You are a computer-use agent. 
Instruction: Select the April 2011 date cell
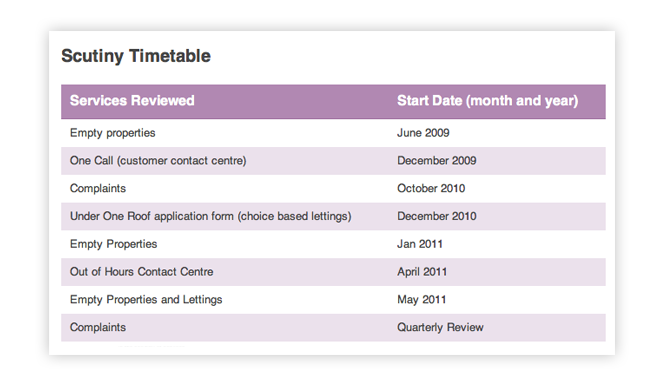422,272
